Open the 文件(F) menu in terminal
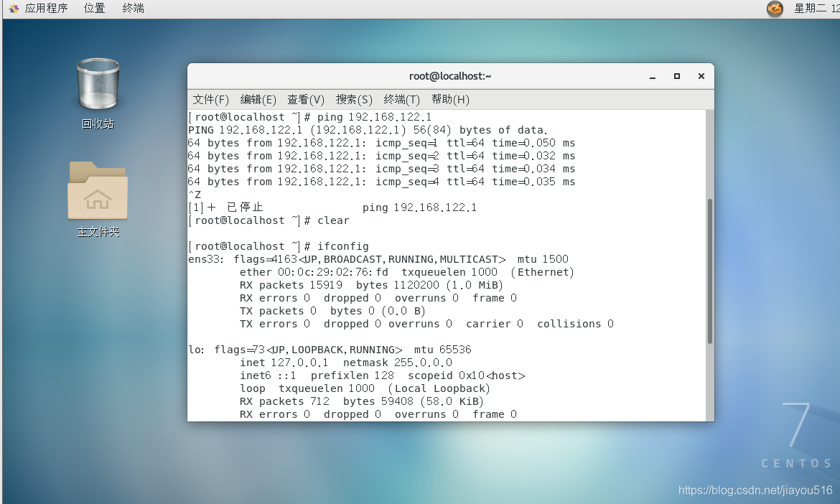Image resolution: width=840 pixels, height=504 pixels. coord(210,100)
